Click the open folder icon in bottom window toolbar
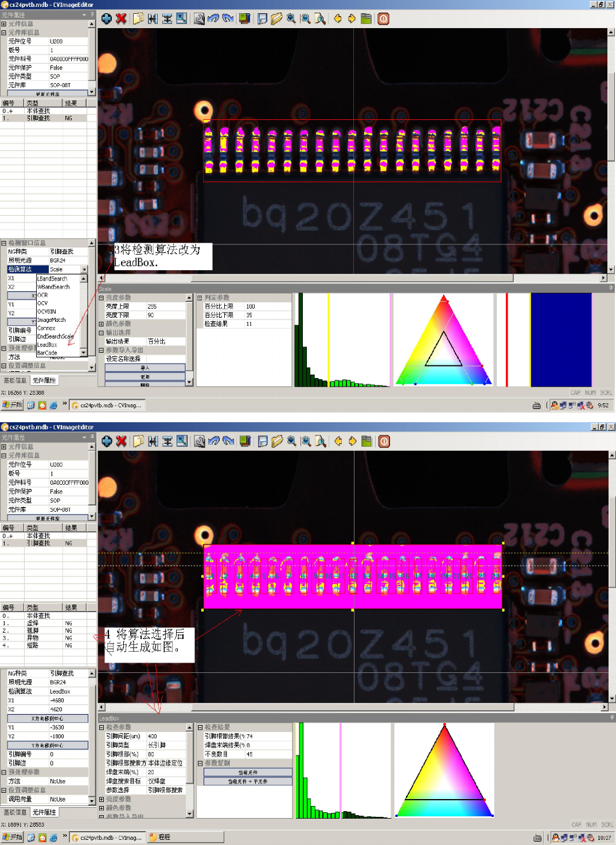Screen dimensions: 616x845 pos(277,441)
